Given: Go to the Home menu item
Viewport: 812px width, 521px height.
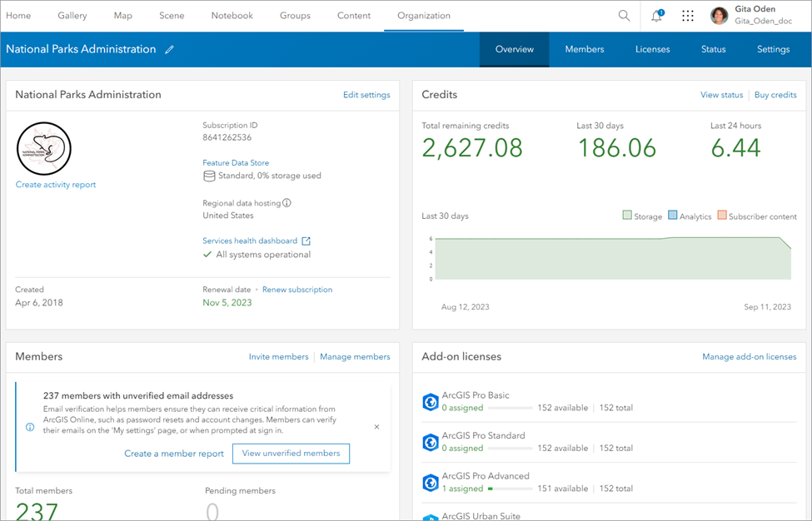Looking at the screenshot, I should point(18,16).
